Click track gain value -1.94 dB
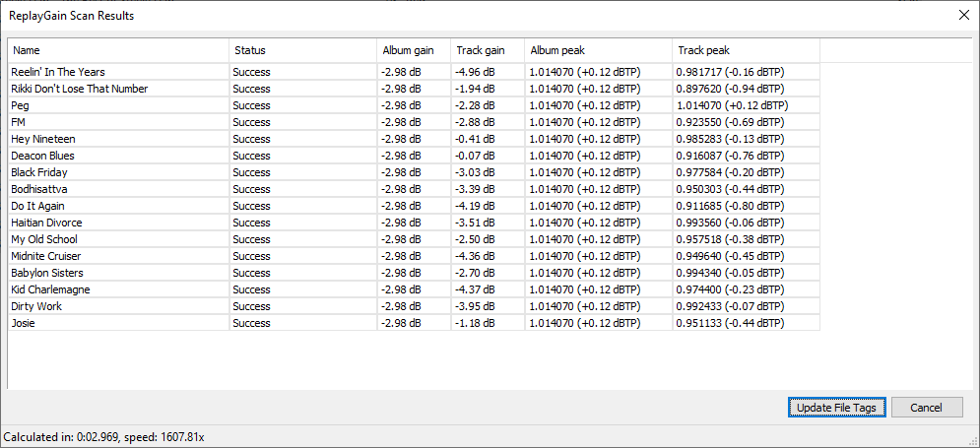The height and width of the screenshot is (448, 980). click(475, 89)
